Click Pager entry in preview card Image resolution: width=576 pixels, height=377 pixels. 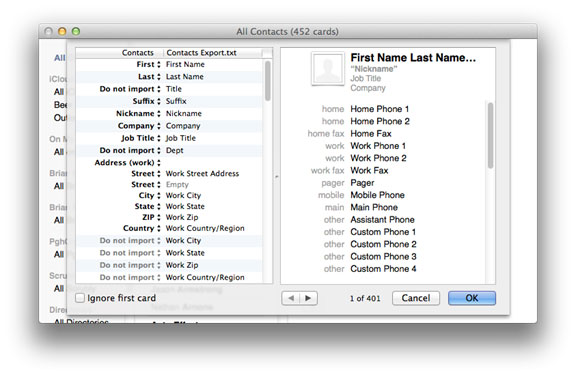coord(362,183)
